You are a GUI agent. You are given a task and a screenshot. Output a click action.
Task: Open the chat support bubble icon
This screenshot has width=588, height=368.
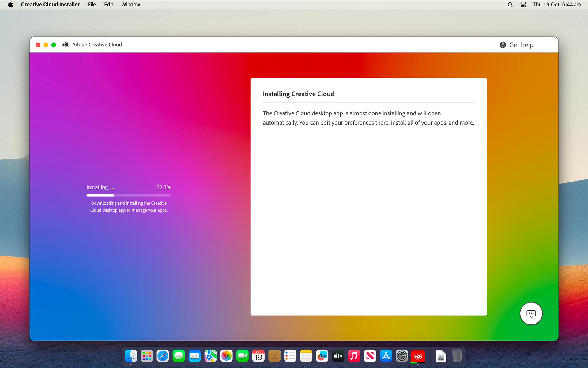[x=531, y=313]
